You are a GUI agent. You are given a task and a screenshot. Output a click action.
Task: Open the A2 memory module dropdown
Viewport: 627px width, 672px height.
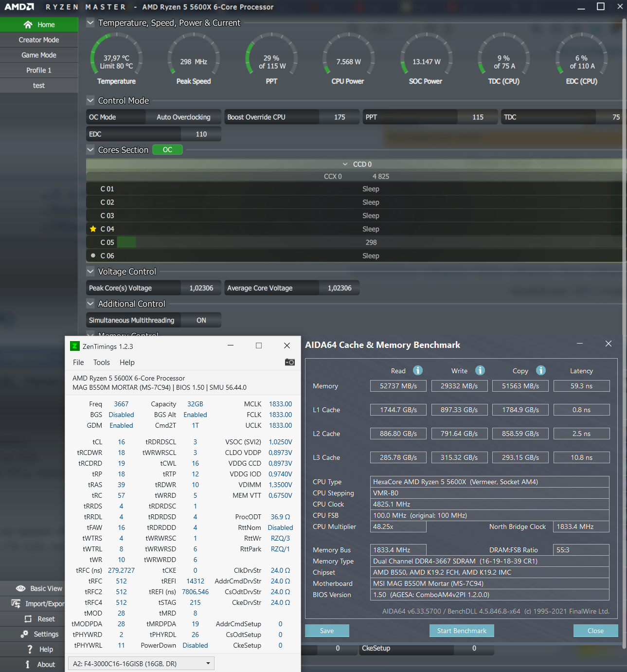coord(141,663)
